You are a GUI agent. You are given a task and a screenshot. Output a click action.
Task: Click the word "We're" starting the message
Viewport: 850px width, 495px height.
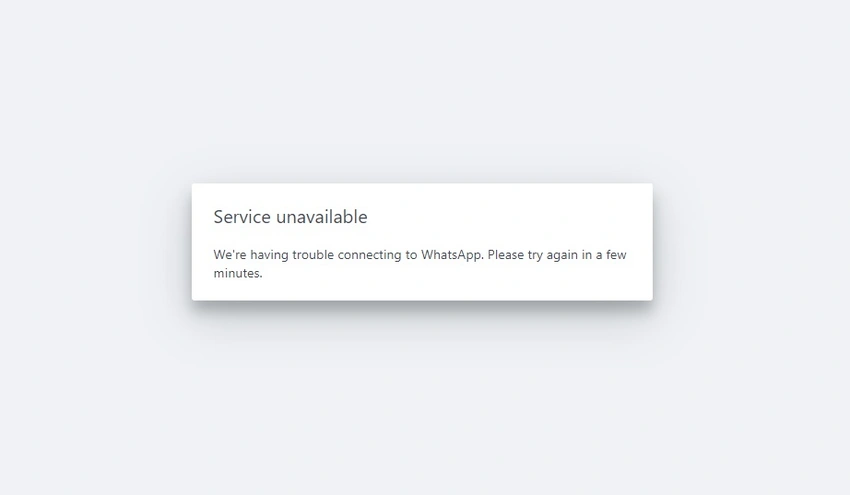230,255
